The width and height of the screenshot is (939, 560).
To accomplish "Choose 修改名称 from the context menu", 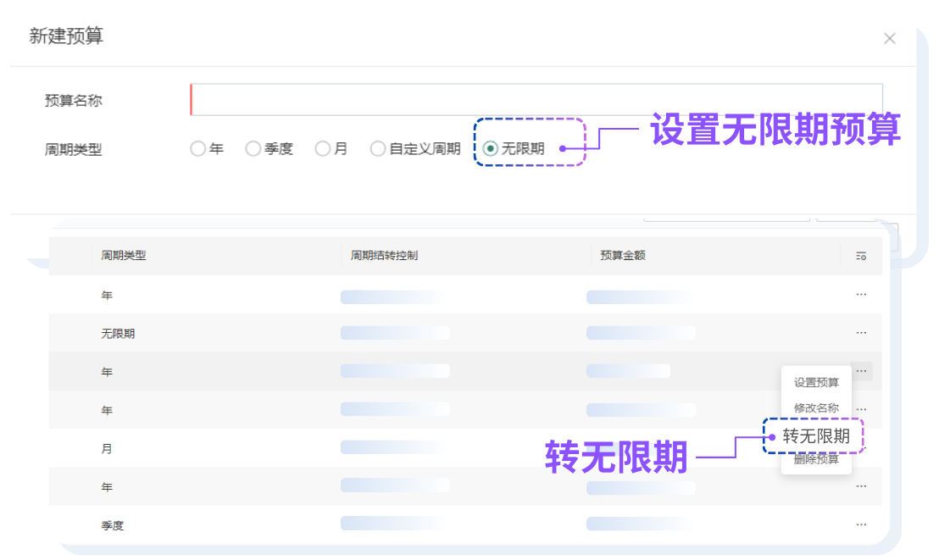I will click(x=816, y=408).
